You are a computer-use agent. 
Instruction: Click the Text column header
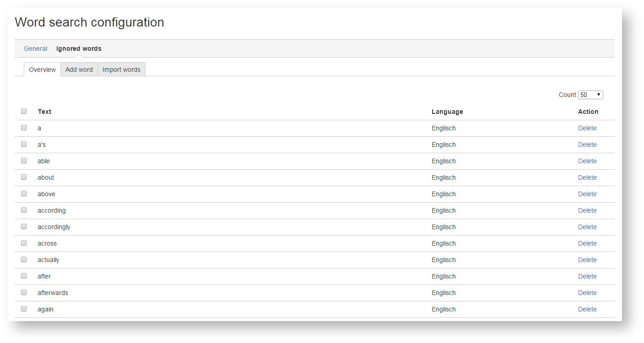(44, 112)
